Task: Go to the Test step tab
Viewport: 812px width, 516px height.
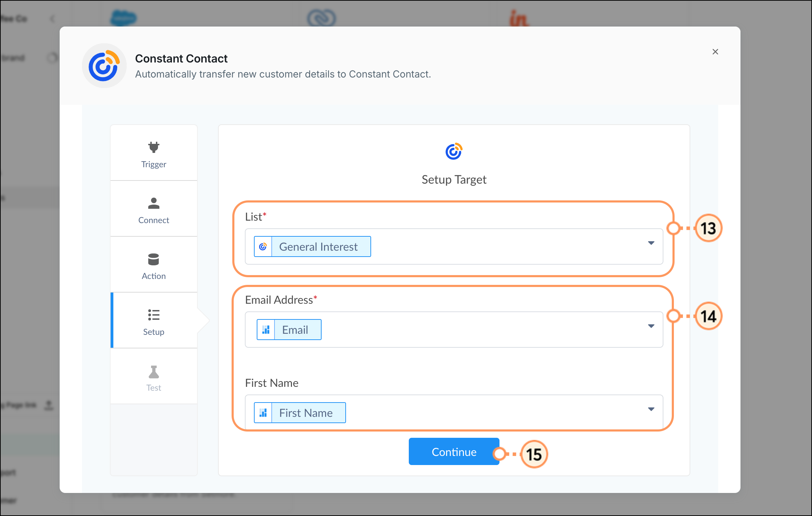Action: (x=154, y=376)
